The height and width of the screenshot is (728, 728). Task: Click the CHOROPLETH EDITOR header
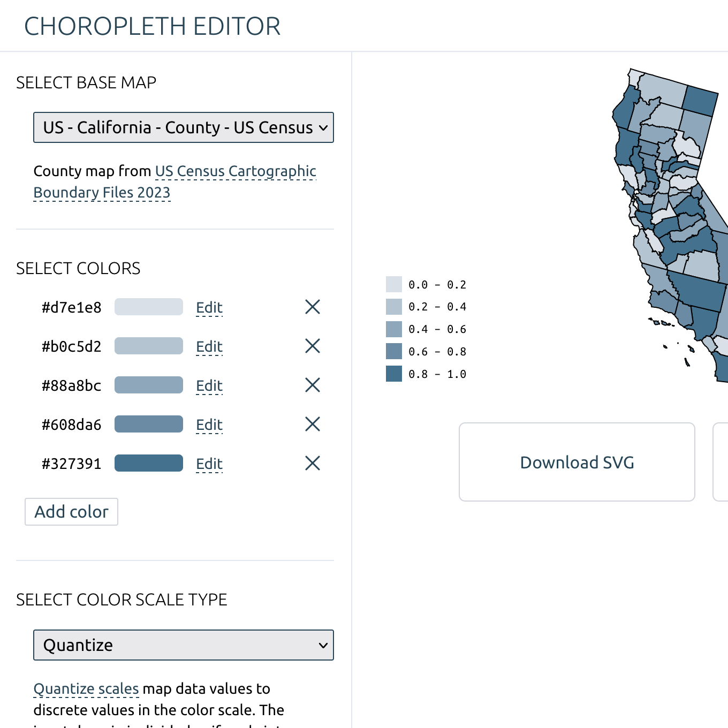[x=151, y=26]
